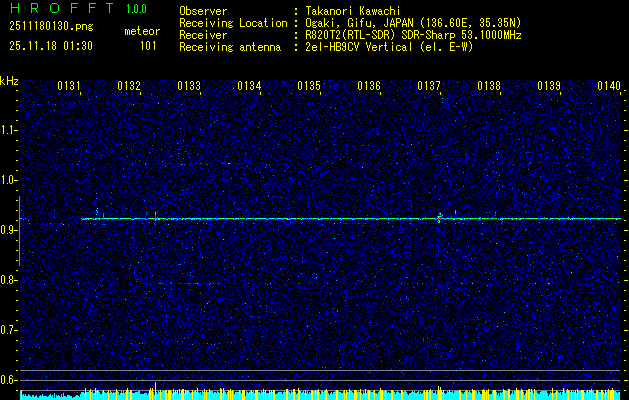The width and height of the screenshot is (629, 400).
Task: Click the 0.6 kHz frequency label
Action: [8, 380]
